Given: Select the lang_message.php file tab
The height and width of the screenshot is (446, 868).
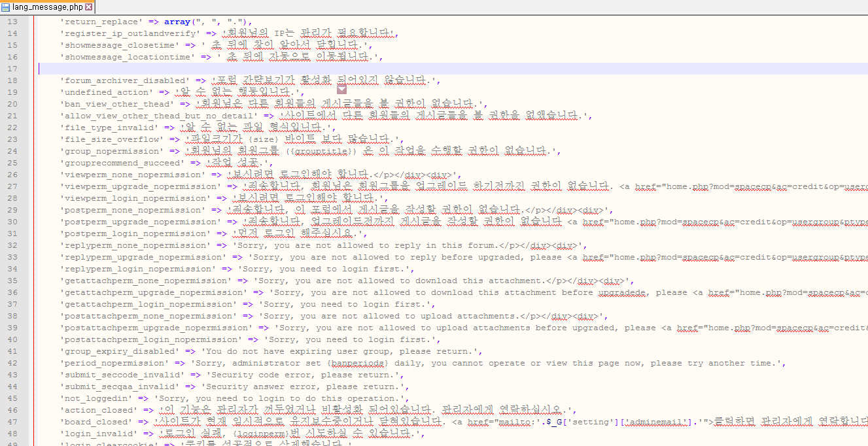Looking at the screenshot, I should [47, 7].
